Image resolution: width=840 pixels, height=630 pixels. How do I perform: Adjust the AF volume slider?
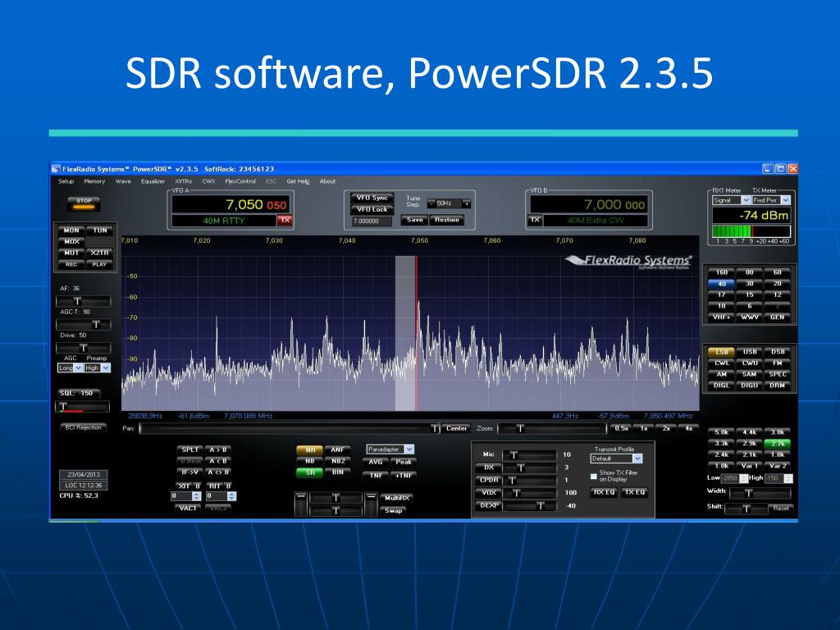[x=83, y=301]
